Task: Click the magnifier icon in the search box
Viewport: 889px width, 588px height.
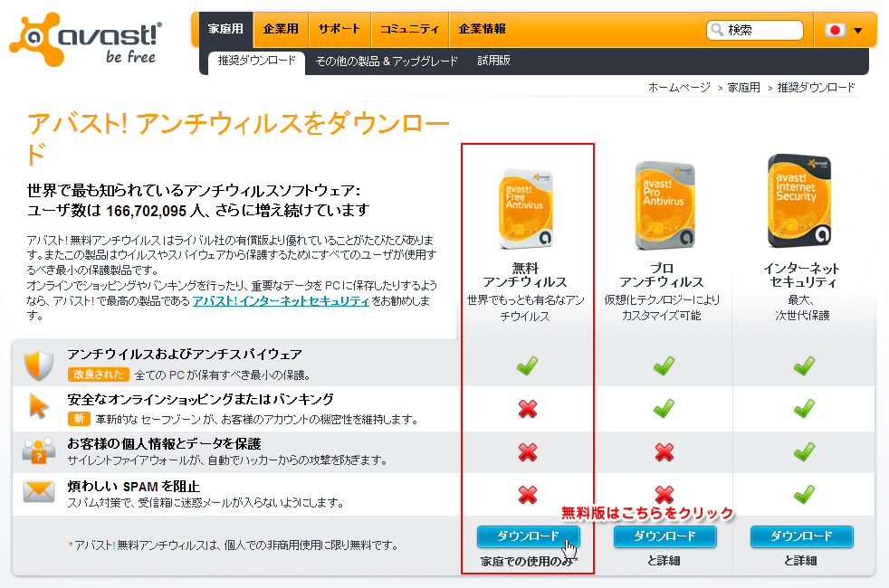Action: (717, 30)
